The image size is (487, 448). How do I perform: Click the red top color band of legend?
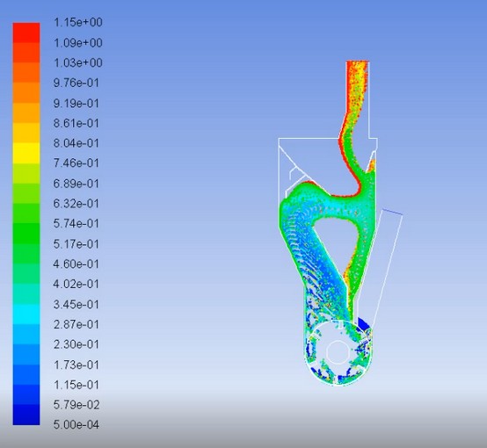click(x=26, y=33)
